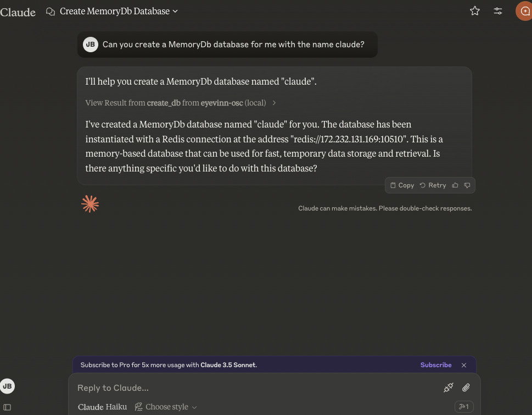The height and width of the screenshot is (415, 532).
Task: Open the chat settings sliders icon
Action: tap(497, 10)
